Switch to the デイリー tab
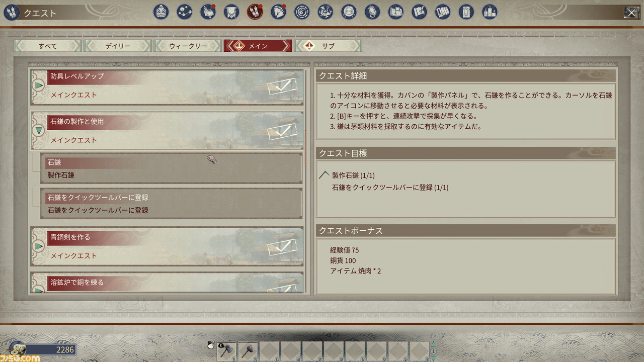 (x=118, y=46)
